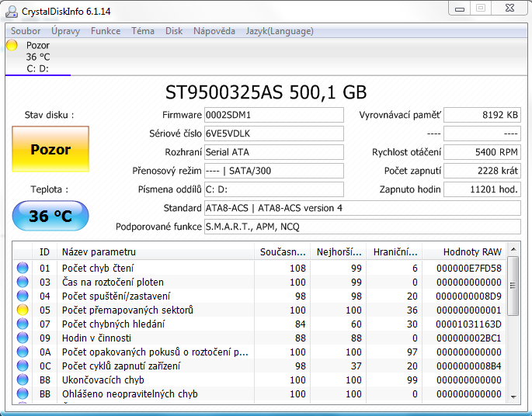Click the Písmena oddílů field
The width and height of the screenshot is (532, 416).
click(274, 189)
